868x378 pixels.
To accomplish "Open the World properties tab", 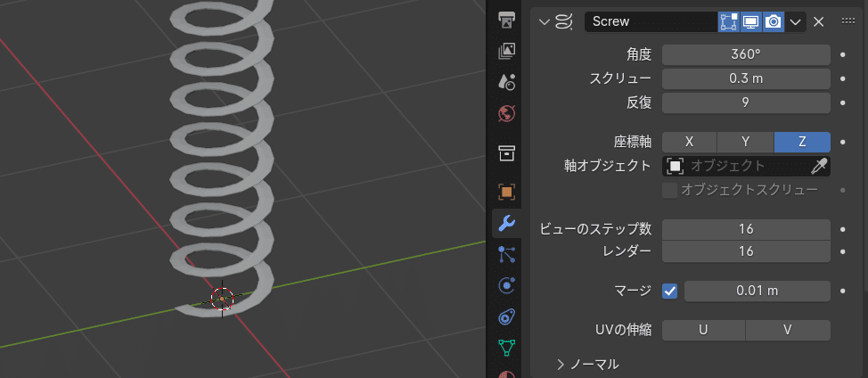I will pos(506,113).
